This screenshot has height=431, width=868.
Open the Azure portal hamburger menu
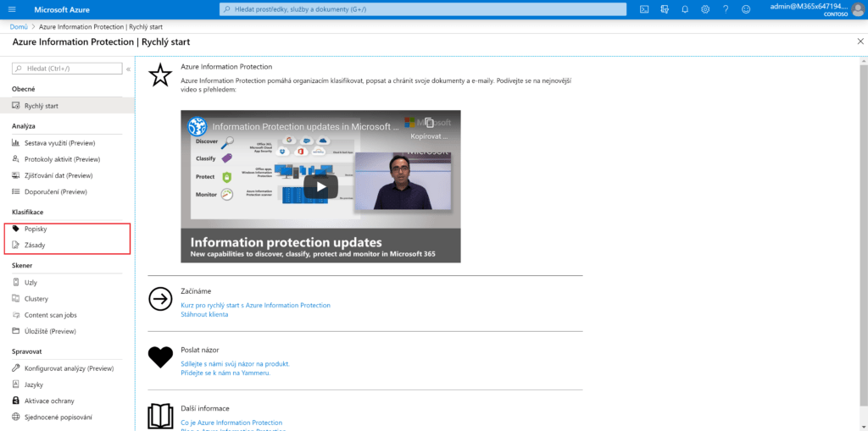point(12,9)
